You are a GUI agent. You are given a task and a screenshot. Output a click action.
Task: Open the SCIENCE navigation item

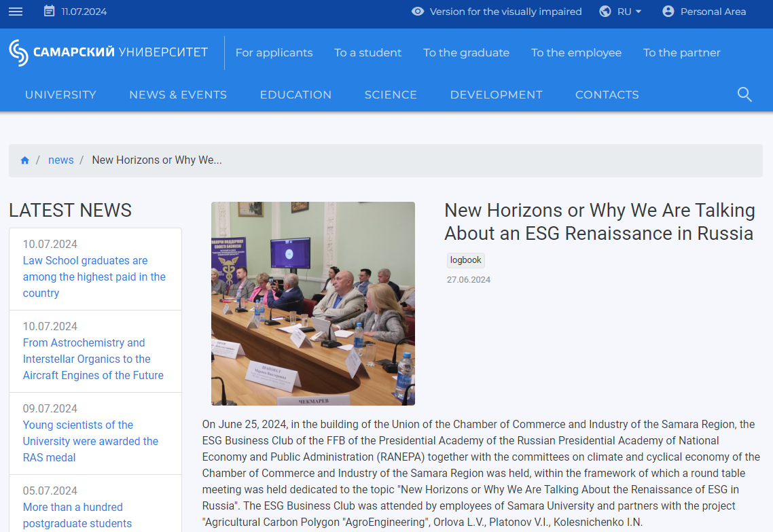click(391, 94)
